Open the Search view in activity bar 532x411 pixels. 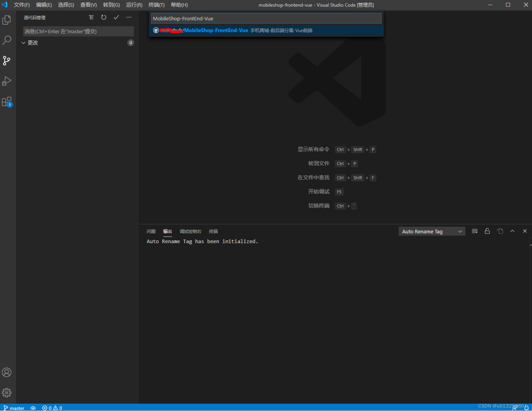(x=6, y=40)
